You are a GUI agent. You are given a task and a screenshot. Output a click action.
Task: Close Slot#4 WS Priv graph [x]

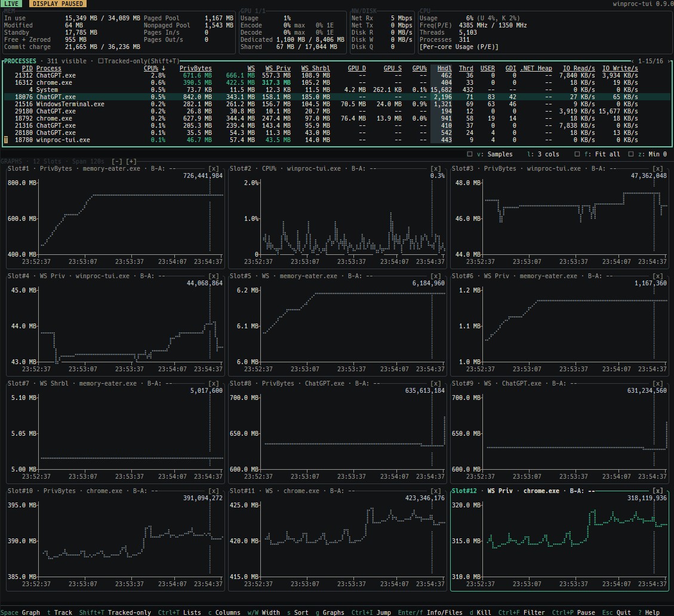214,276
